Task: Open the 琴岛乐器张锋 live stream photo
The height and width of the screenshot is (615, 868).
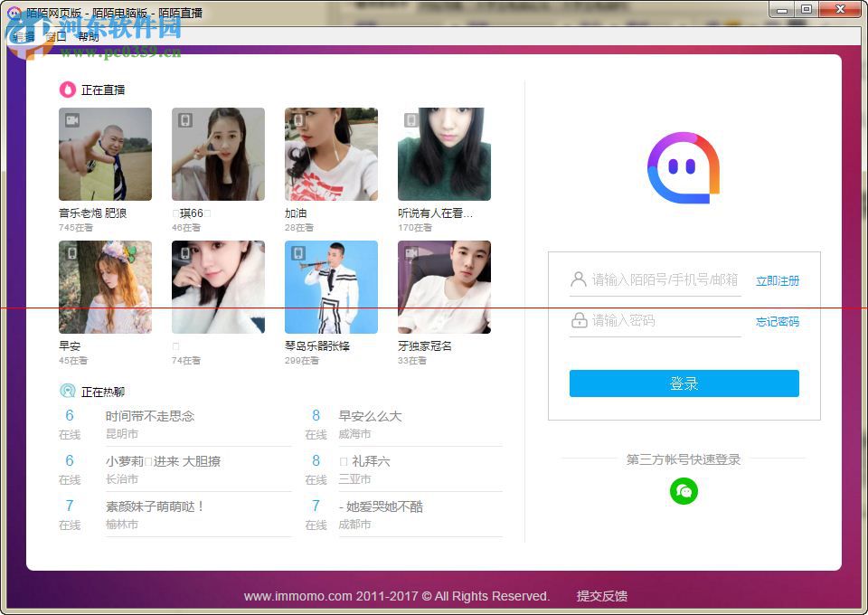Action: pos(331,287)
